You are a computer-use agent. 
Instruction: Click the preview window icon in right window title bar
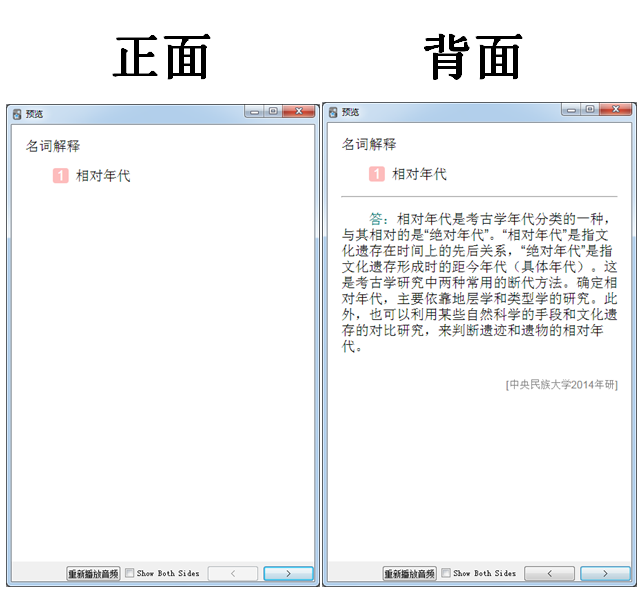coord(333,112)
